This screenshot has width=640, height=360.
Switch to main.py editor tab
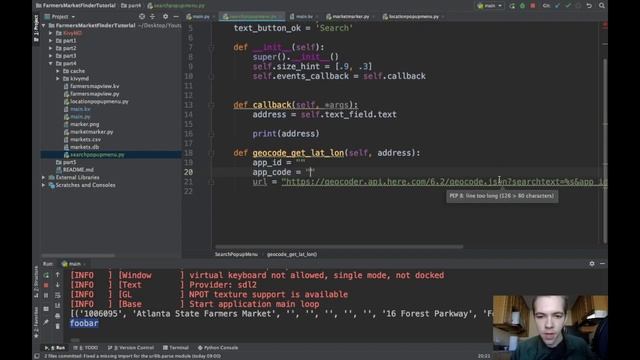[198, 17]
